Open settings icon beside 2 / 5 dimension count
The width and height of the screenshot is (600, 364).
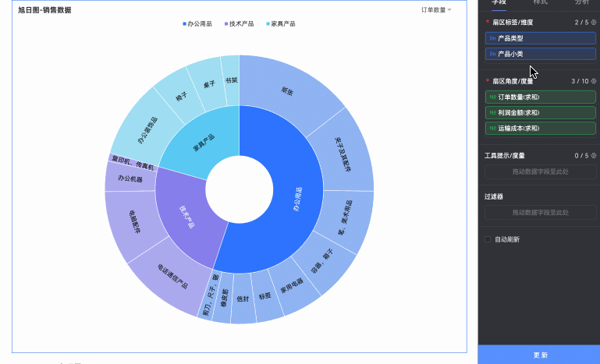[594, 22]
